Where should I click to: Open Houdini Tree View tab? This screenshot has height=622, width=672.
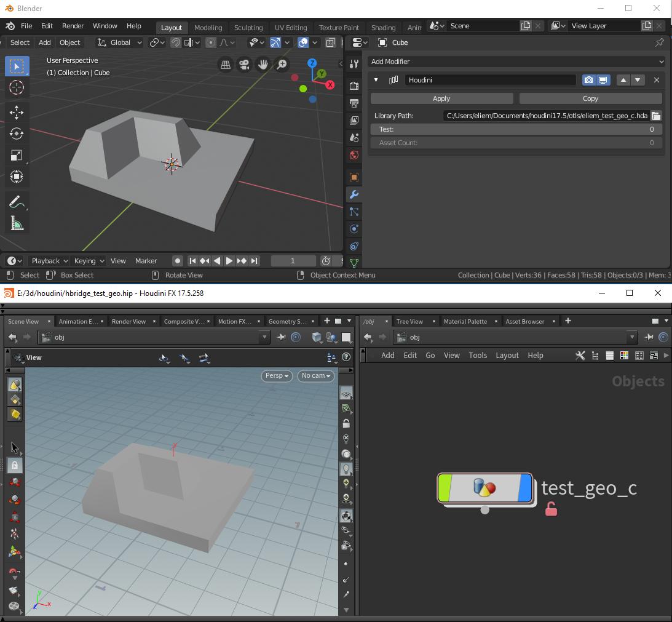(x=409, y=321)
